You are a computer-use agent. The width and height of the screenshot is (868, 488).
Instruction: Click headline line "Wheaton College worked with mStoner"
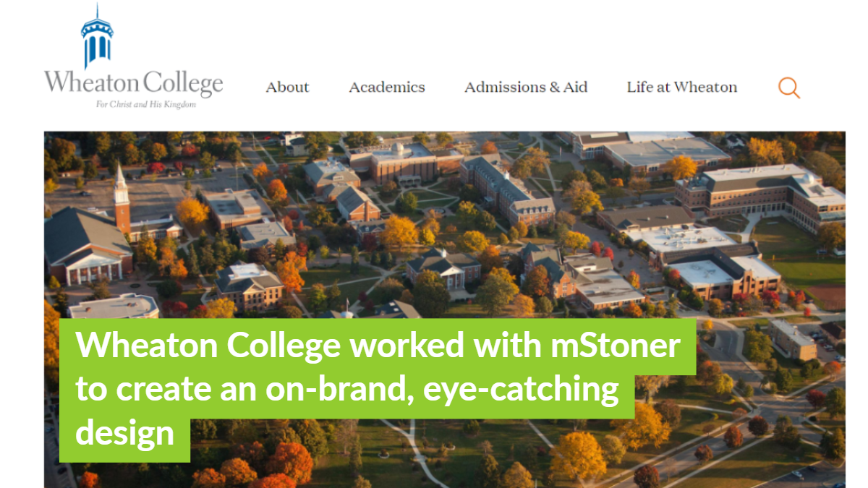pos(378,346)
